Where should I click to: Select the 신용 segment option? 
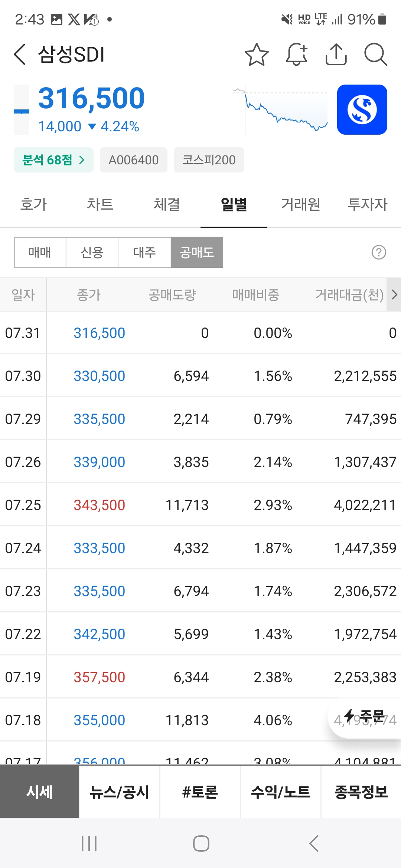pos(92,252)
